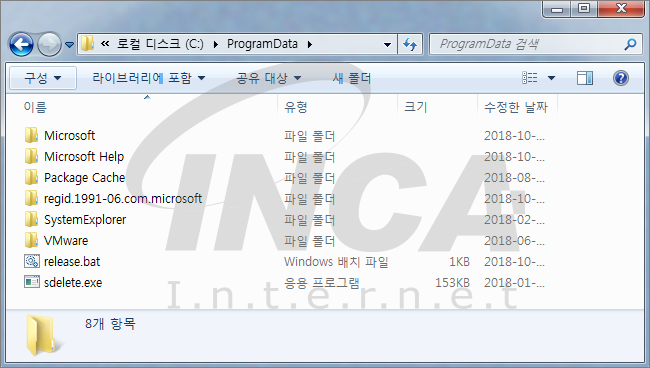Viewport: 650px width, 368px height.
Task: Select the VMware folder icon
Action: (31, 240)
